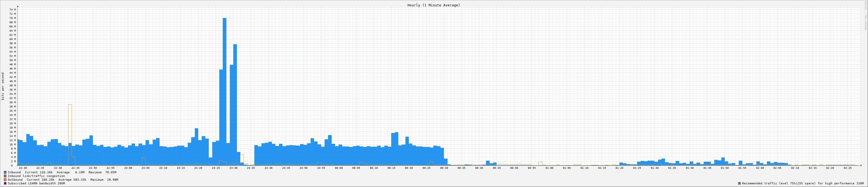Click the "bits per second" axis label

pyautogui.click(x=3, y=86)
